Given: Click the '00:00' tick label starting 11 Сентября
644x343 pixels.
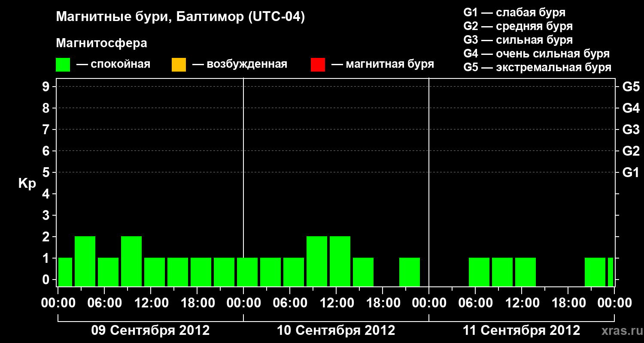Looking at the screenshot, I should (x=429, y=303).
